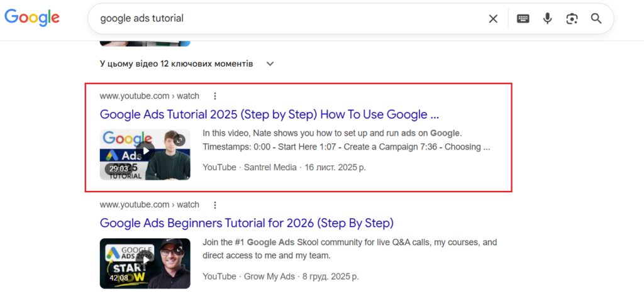Click youtube.com › watch URL above 2025 tutorial
Screen dimensions: 644x301
(150, 96)
